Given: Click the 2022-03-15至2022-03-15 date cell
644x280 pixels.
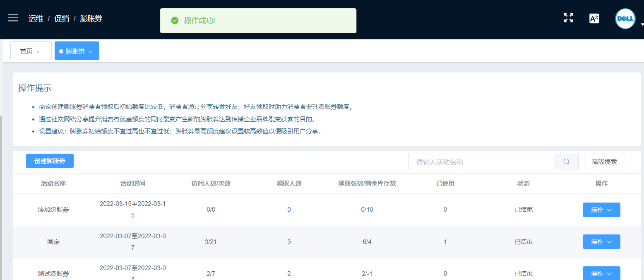Looking at the screenshot, I should click(133, 210).
